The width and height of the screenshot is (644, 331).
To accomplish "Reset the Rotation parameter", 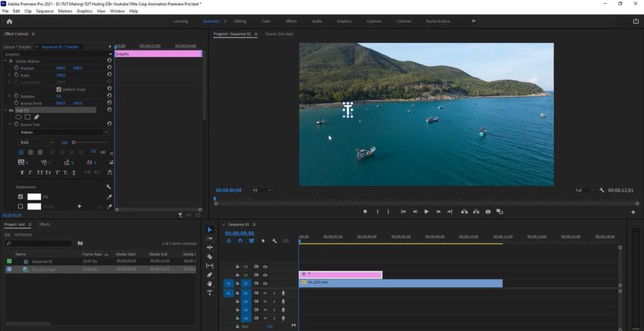I will pyautogui.click(x=109, y=96).
